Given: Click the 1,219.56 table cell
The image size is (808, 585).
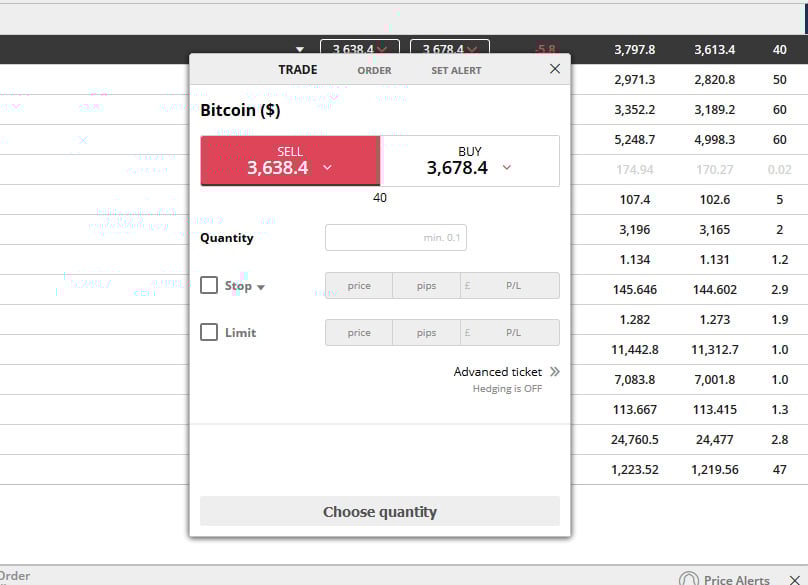Looking at the screenshot, I should coord(715,470).
